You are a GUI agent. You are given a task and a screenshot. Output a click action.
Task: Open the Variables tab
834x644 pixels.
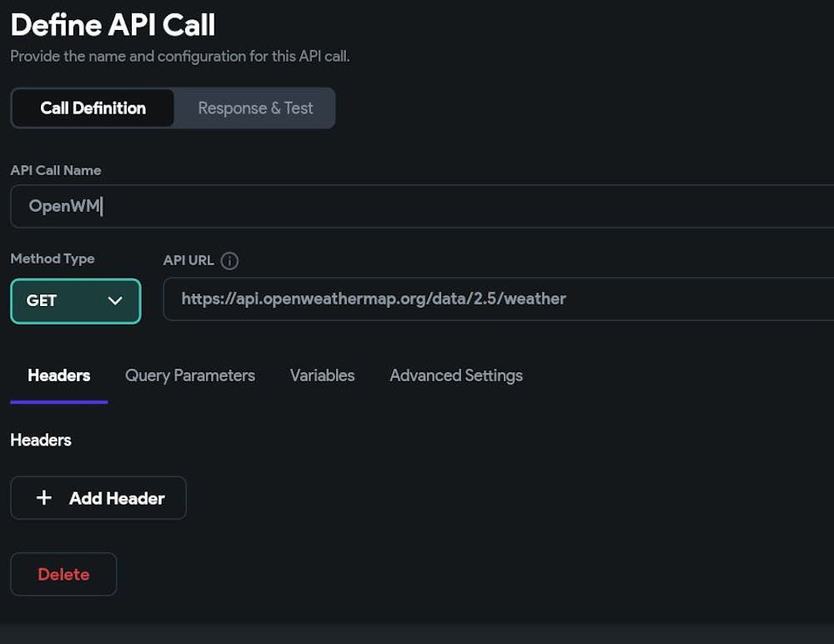[x=322, y=375]
